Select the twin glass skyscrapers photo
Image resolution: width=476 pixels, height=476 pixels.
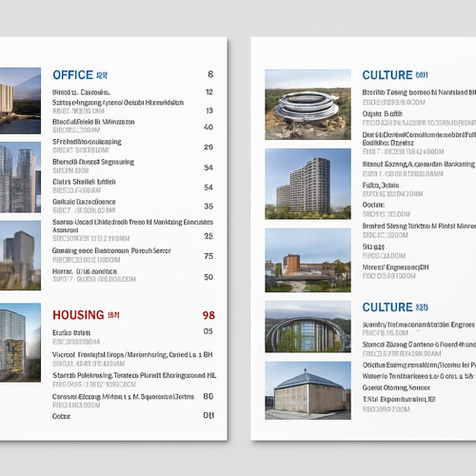20,177
